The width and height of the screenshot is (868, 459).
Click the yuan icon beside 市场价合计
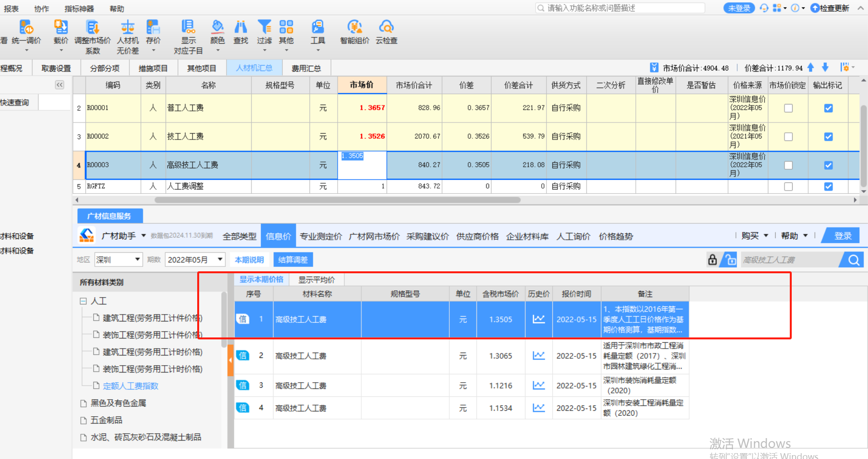coord(654,68)
